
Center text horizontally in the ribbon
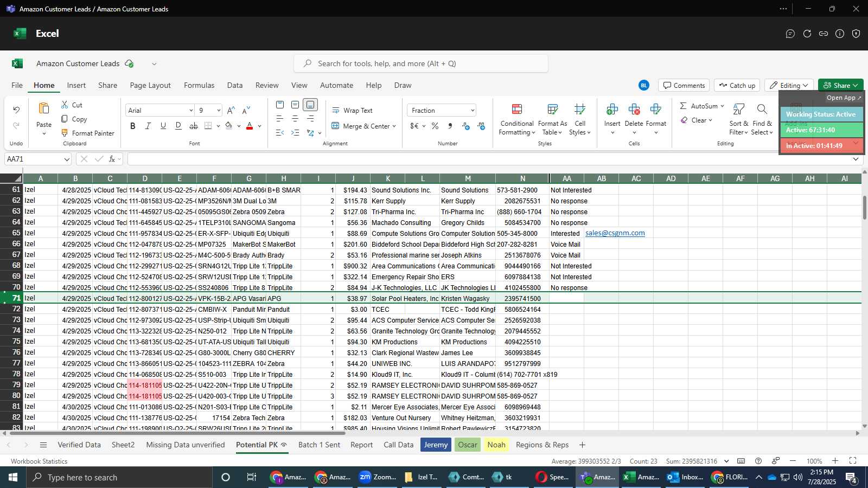click(295, 119)
